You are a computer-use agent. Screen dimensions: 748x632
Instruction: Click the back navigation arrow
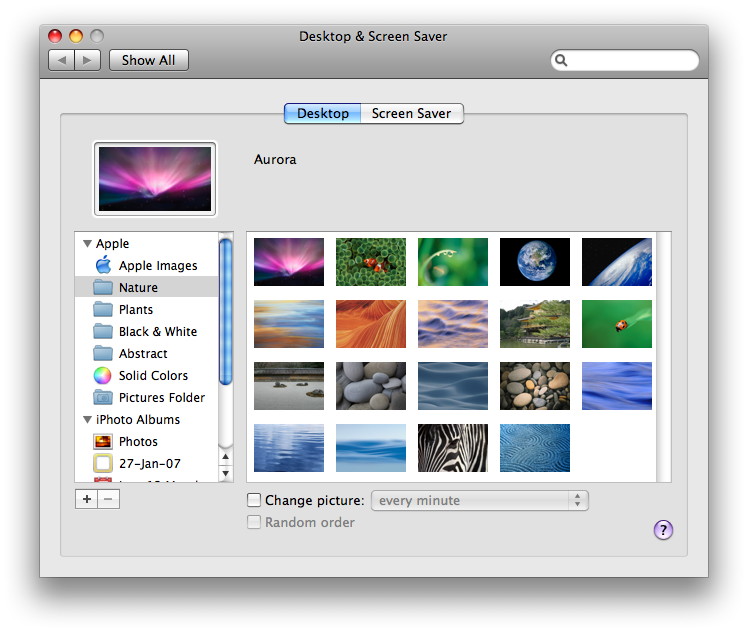point(62,60)
